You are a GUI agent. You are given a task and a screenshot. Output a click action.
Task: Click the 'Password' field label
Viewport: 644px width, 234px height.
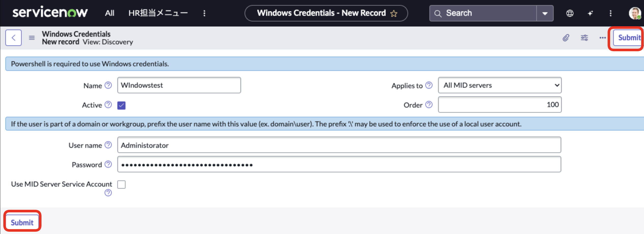click(87, 165)
